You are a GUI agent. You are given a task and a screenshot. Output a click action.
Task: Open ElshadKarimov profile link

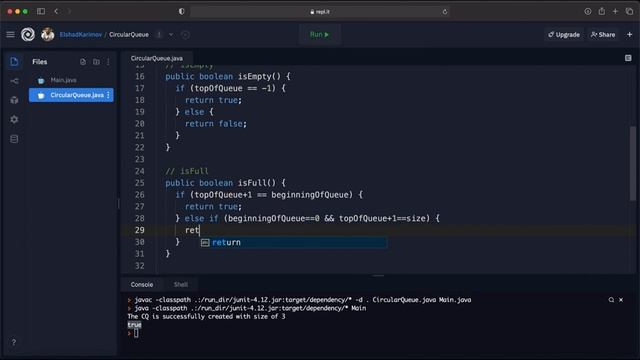[x=80, y=35]
